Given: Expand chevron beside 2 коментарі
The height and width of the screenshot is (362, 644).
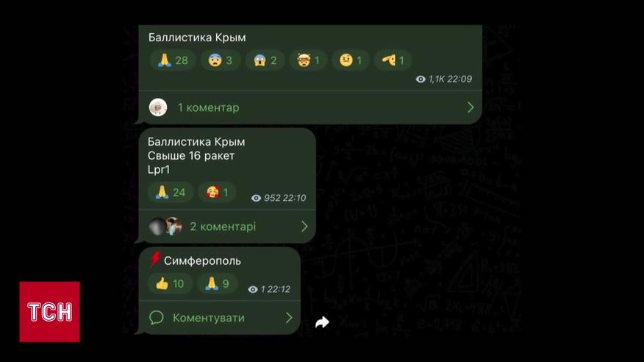Looking at the screenshot, I should (304, 227).
